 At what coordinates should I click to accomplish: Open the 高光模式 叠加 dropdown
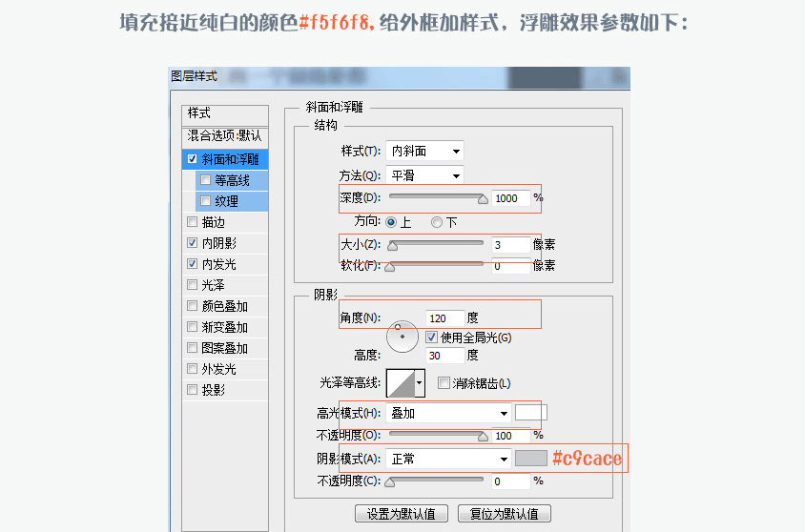click(448, 414)
